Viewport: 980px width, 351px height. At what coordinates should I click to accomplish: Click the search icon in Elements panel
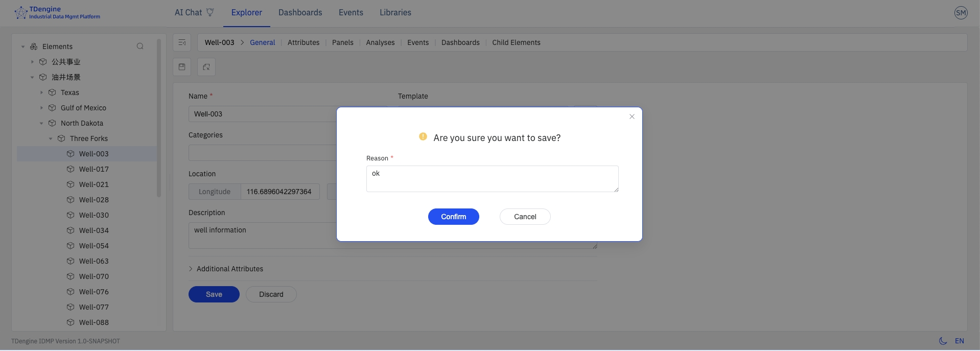point(140,46)
